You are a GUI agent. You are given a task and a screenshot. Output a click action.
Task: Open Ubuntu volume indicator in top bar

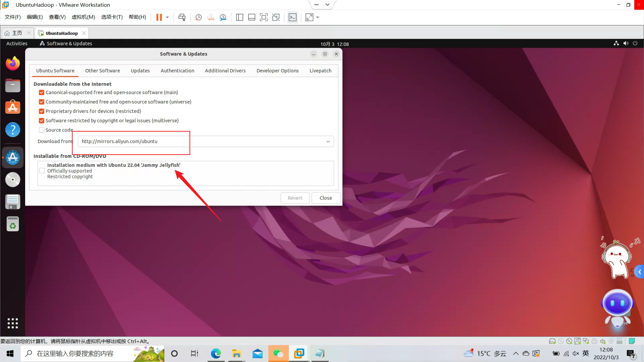626,43
